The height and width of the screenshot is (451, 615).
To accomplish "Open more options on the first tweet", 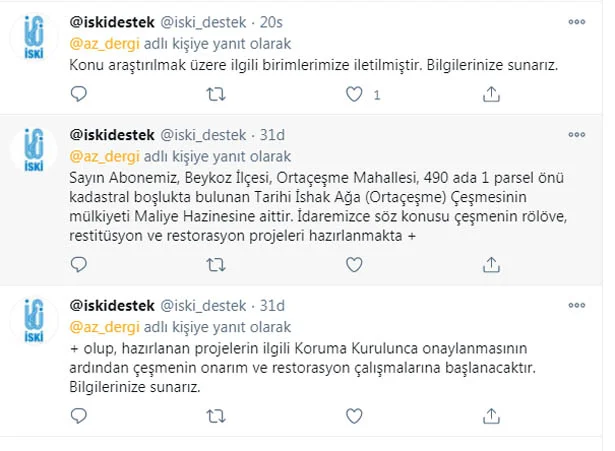I will pyautogui.click(x=577, y=22).
